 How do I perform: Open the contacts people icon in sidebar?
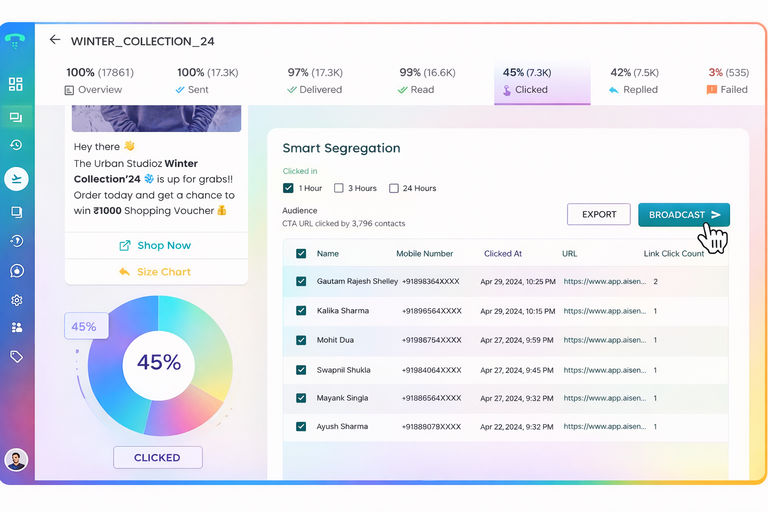tap(16, 327)
